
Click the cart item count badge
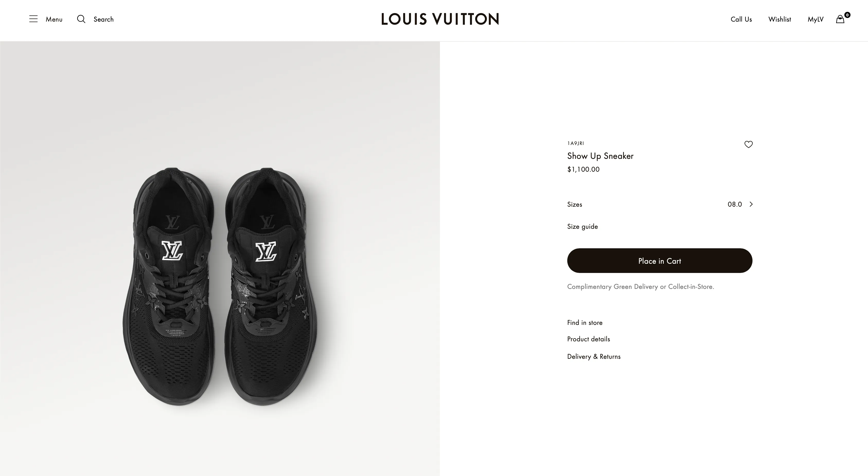(847, 15)
